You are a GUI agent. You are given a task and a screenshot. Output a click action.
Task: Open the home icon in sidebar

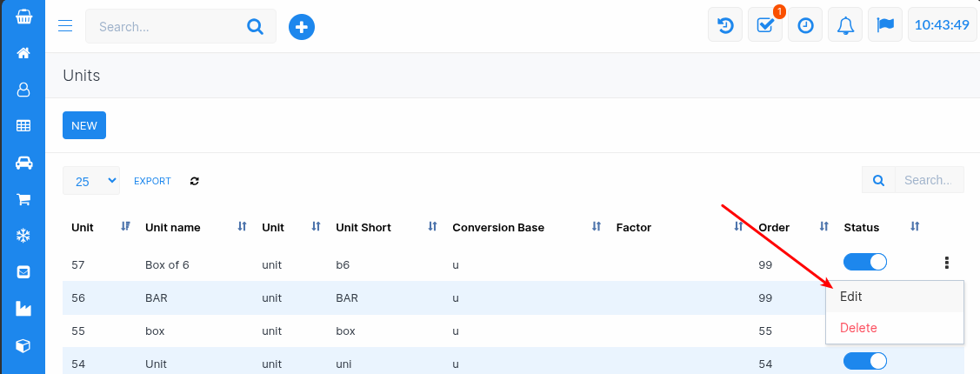coord(23,53)
